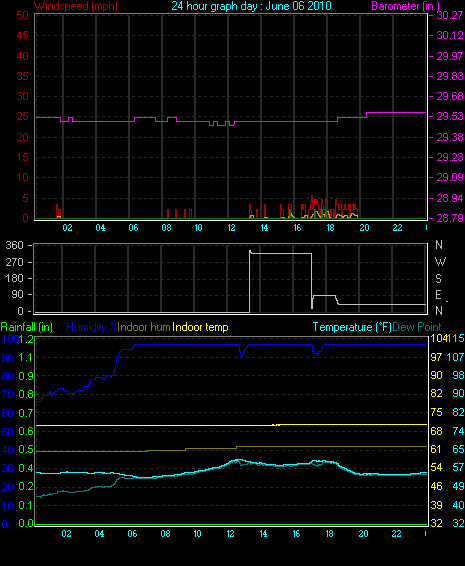Click the 06 hour marker on bottom axis
This screenshot has width=465, height=566.
pos(132,534)
